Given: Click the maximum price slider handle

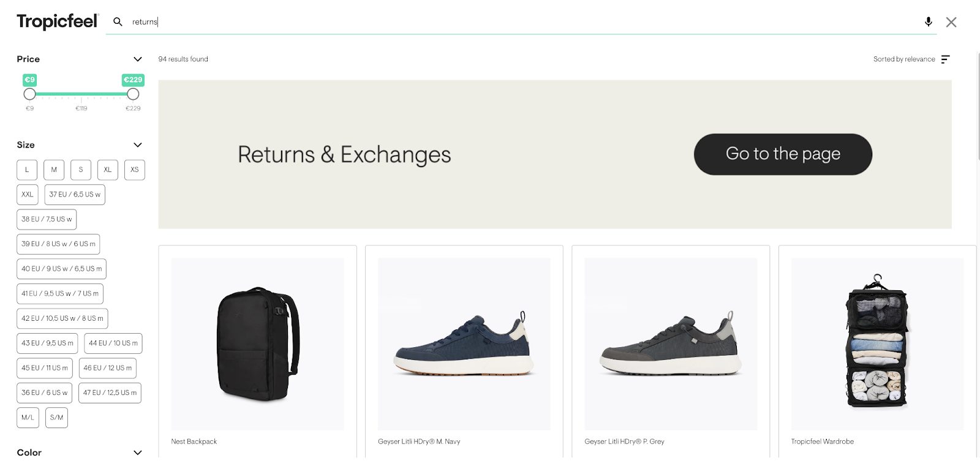Looking at the screenshot, I should (133, 94).
